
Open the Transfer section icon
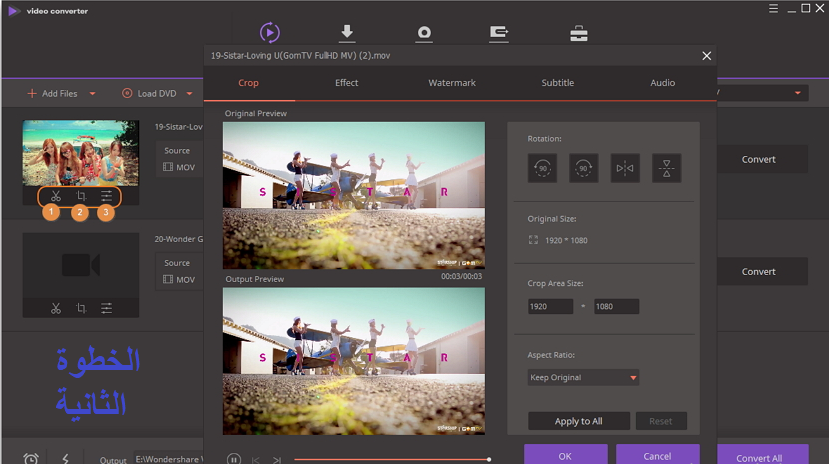point(499,34)
